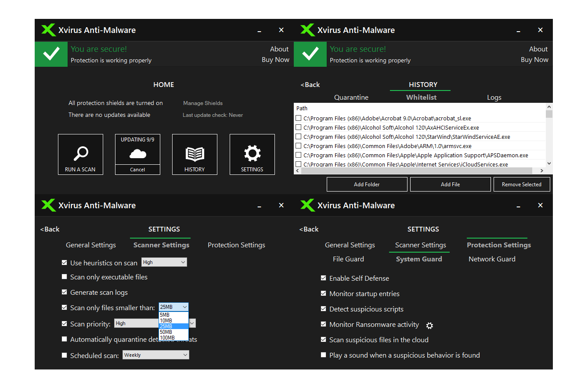Click the whitelist horizontal scrollbar right arrow
588x391 pixels.
click(x=542, y=171)
